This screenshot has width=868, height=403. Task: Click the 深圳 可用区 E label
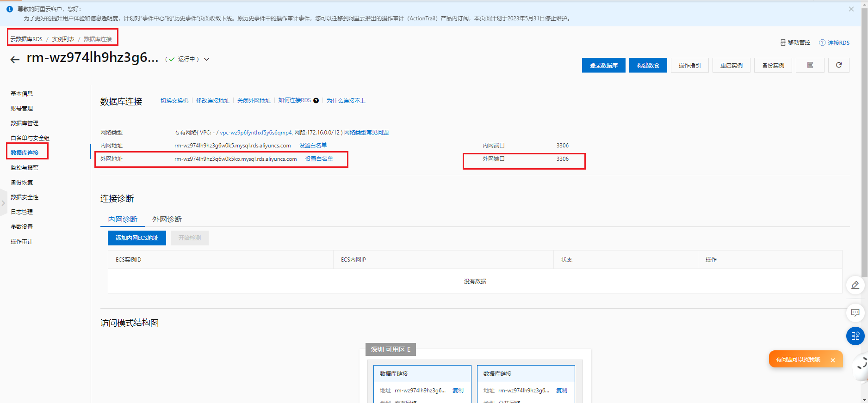(x=391, y=349)
